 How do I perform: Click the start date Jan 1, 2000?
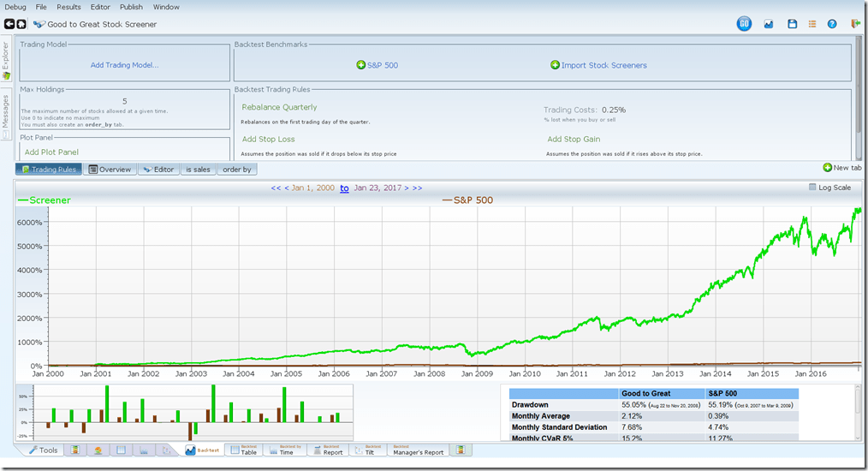(x=312, y=188)
